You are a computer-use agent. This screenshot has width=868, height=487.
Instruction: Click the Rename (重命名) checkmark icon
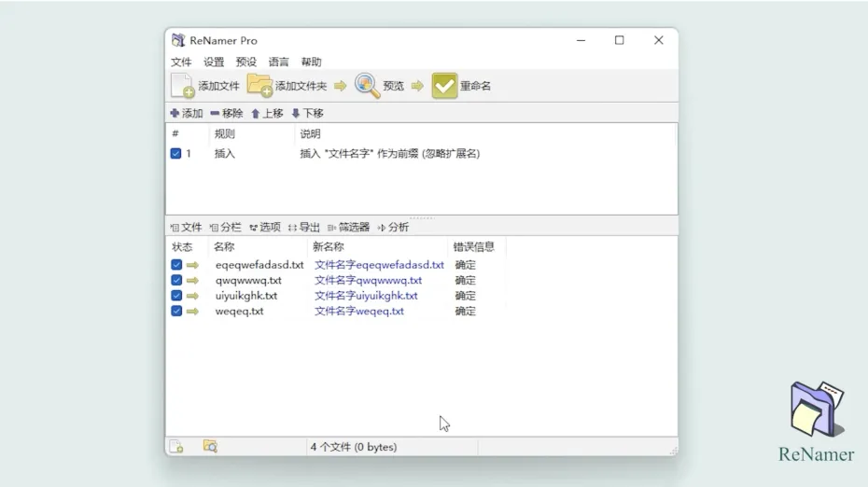pyautogui.click(x=444, y=86)
